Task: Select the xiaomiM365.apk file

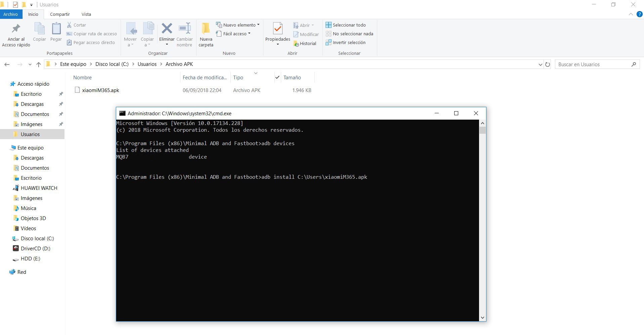Action: click(x=100, y=90)
